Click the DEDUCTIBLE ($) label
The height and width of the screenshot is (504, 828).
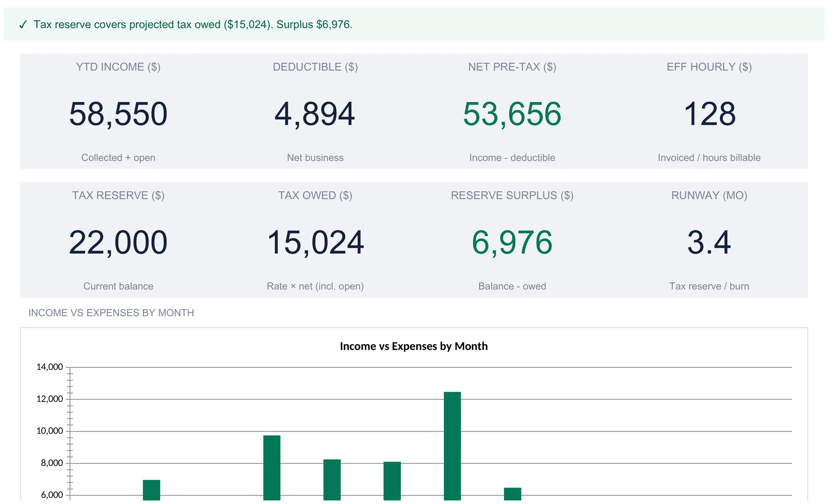click(x=315, y=67)
